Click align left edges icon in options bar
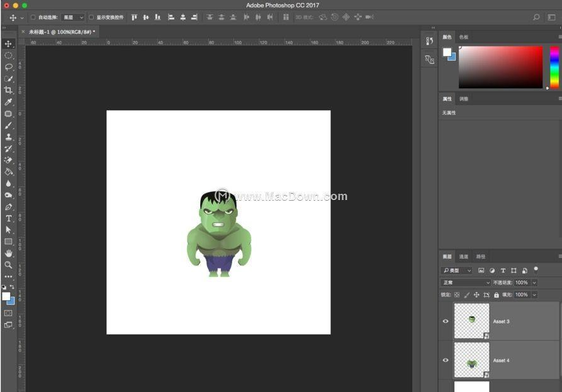 171,17
